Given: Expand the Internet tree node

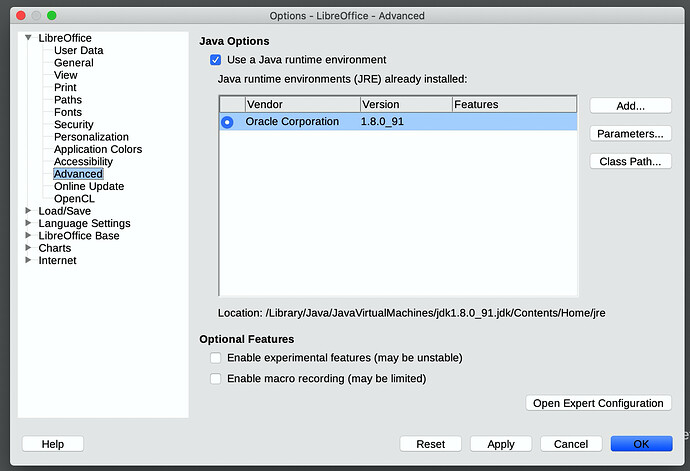Looking at the screenshot, I should (x=28, y=260).
